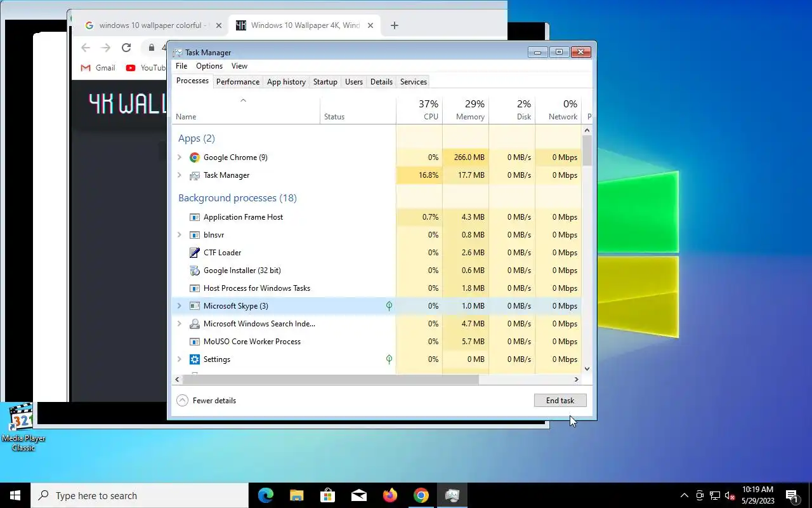Click the horizontal scroll right arrow
Screen dimensions: 812x508
point(576,380)
